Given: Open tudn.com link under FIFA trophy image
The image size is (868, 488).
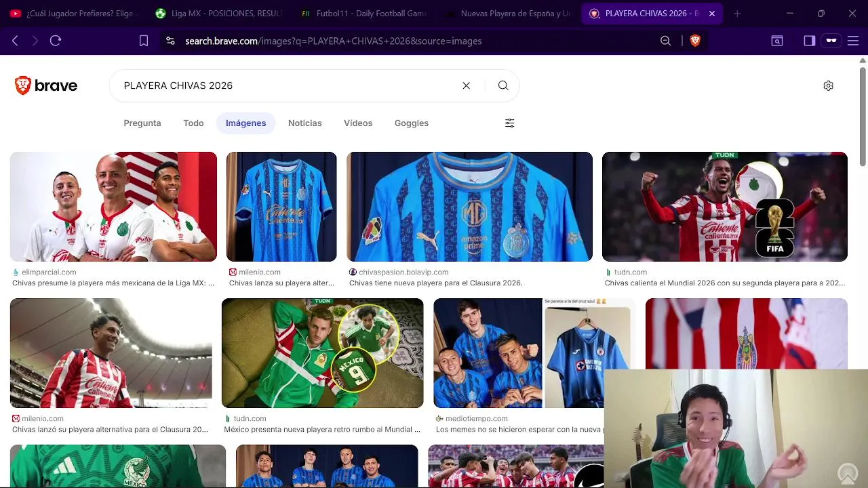Looking at the screenshot, I should [x=631, y=272].
